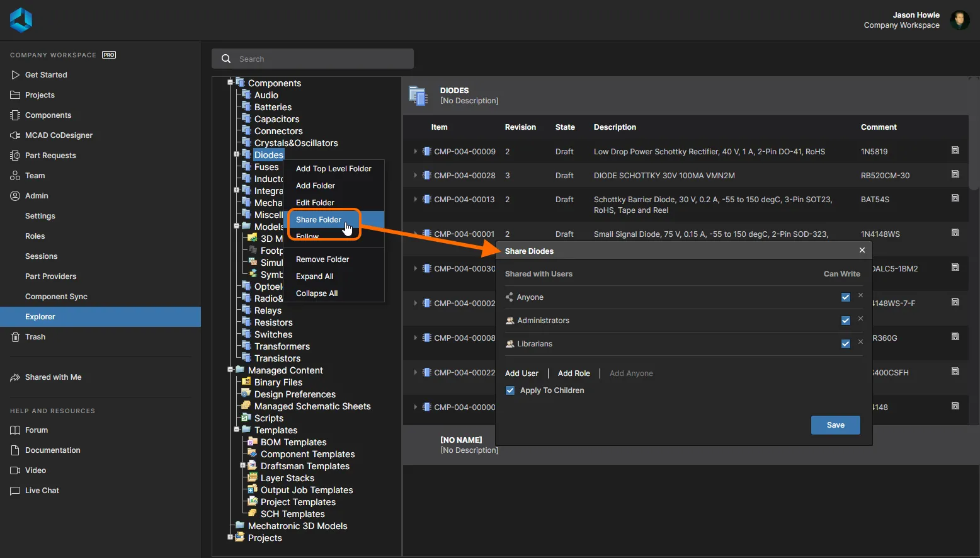The width and height of the screenshot is (980, 558).
Task: Select the Resistors folder in tree
Action: (x=273, y=322)
